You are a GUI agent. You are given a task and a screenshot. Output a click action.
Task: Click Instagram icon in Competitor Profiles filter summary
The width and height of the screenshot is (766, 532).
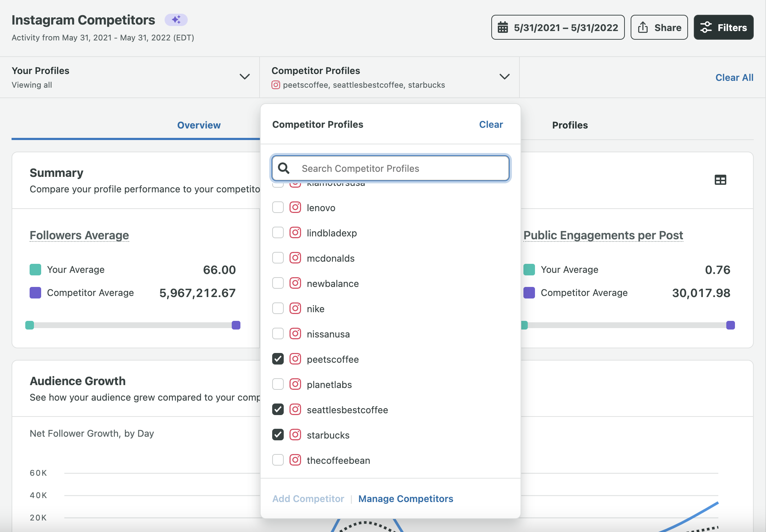tap(276, 85)
